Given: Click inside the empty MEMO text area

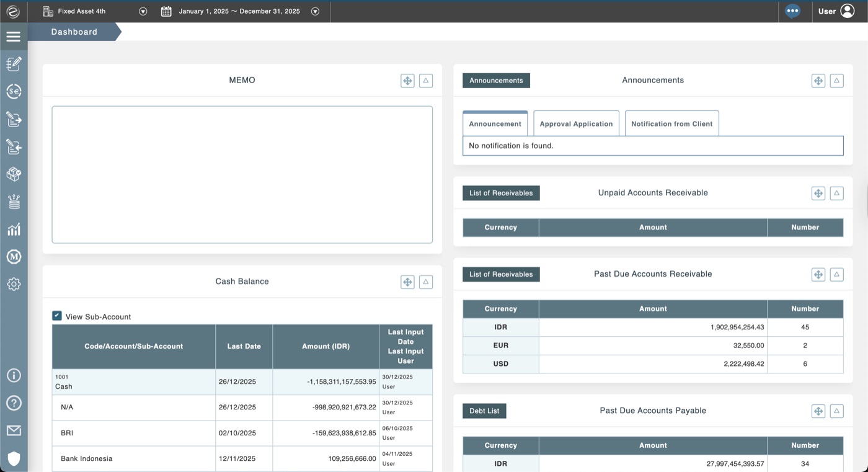Looking at the screenshot, I should pos(242,174).
